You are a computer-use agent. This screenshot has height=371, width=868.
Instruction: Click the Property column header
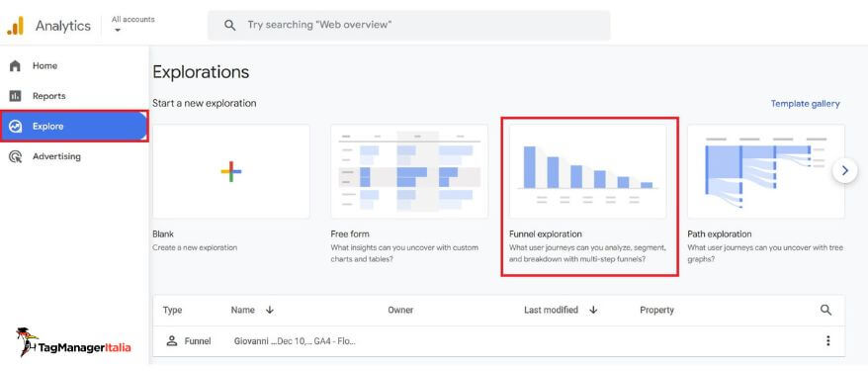coord(656,310)
